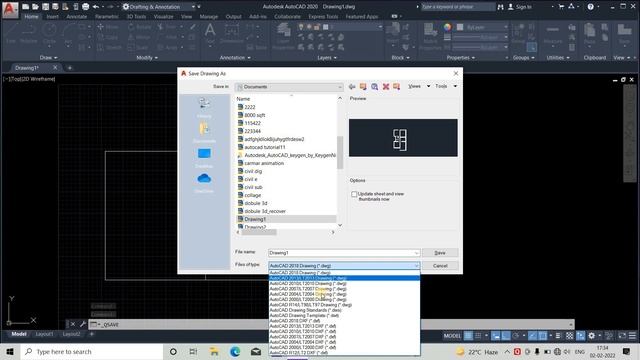Select the 'autocad tutorial11' file
This screenshot has width=640, height=360.
pyautogui.click(x=264, y=147)
